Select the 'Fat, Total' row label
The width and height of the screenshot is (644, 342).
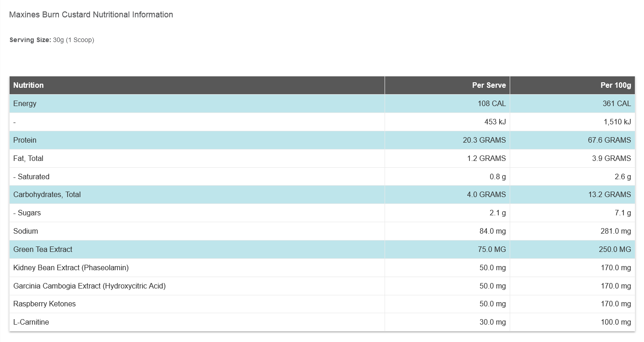[28, 158]
